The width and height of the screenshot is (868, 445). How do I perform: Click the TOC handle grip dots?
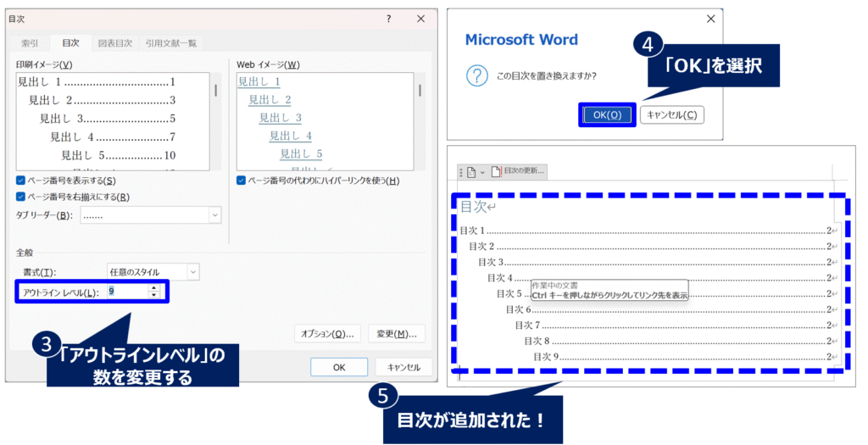461,173
